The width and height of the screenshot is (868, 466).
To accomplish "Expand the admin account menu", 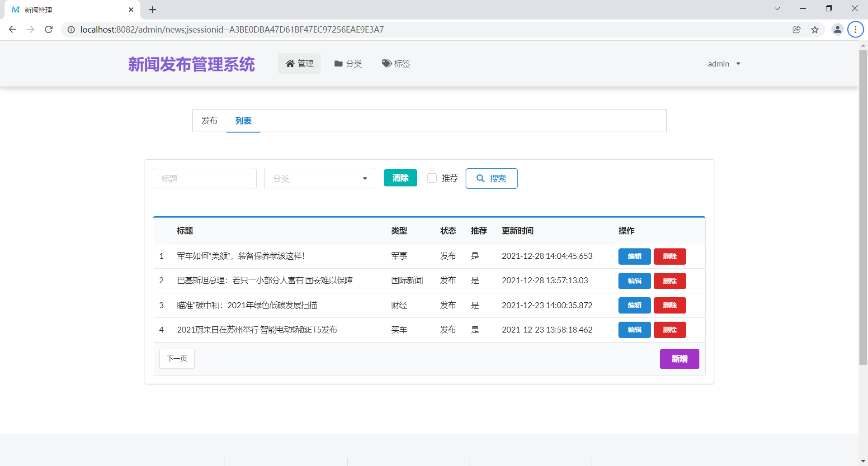I will coord(723,64).
